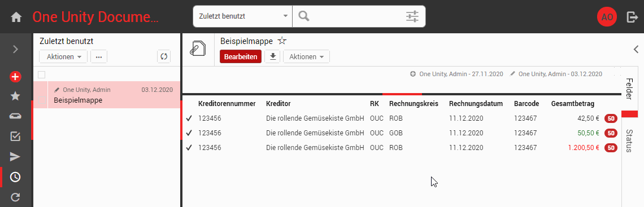Image resolution: width=644 pixels, height=207 pixels.
Task: Click the 50 badge on 42,50 € row
Action: tap(611, 118)
